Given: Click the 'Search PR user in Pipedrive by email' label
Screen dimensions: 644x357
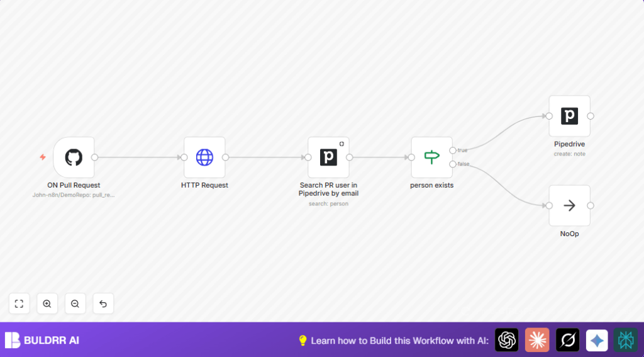Looking at the screenshot, I should 328,189.
